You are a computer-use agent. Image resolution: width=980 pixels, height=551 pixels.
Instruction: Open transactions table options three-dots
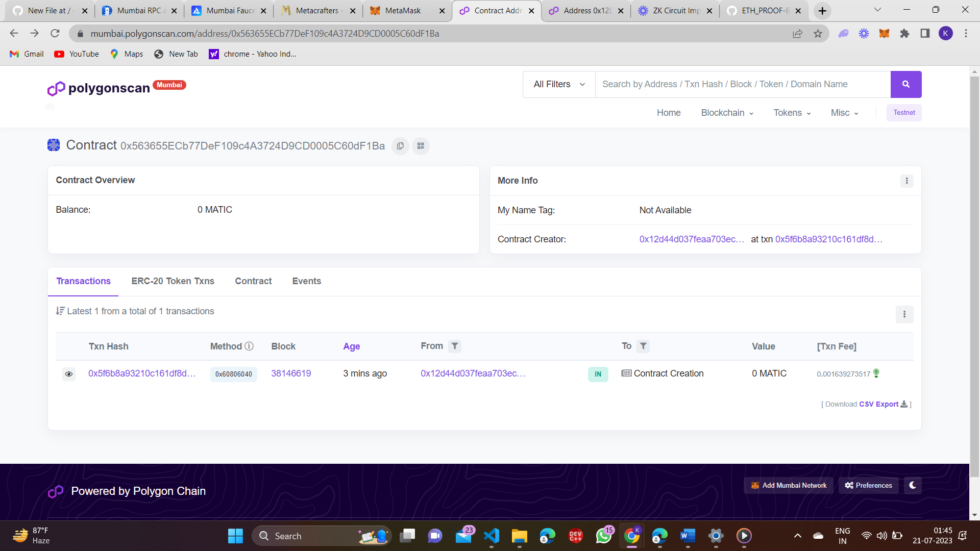[x=904, y=314]
